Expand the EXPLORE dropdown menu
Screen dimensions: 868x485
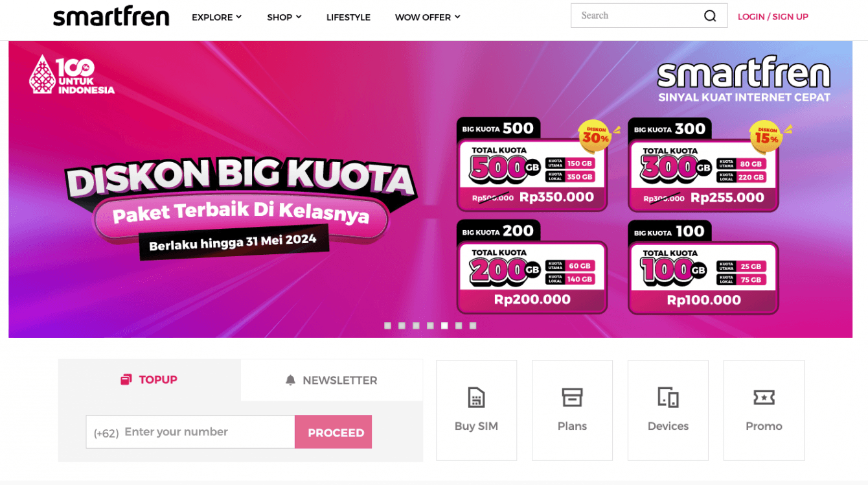click(x=216, y=18)
